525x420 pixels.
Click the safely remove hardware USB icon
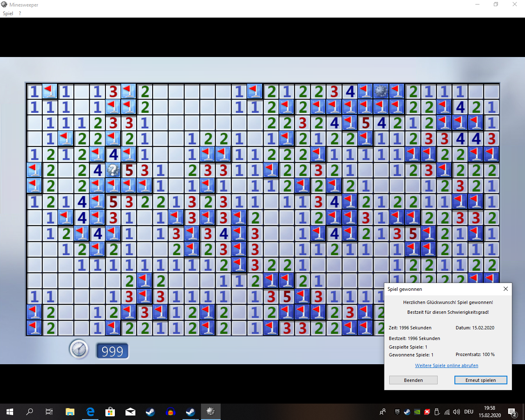click(437, 412)
